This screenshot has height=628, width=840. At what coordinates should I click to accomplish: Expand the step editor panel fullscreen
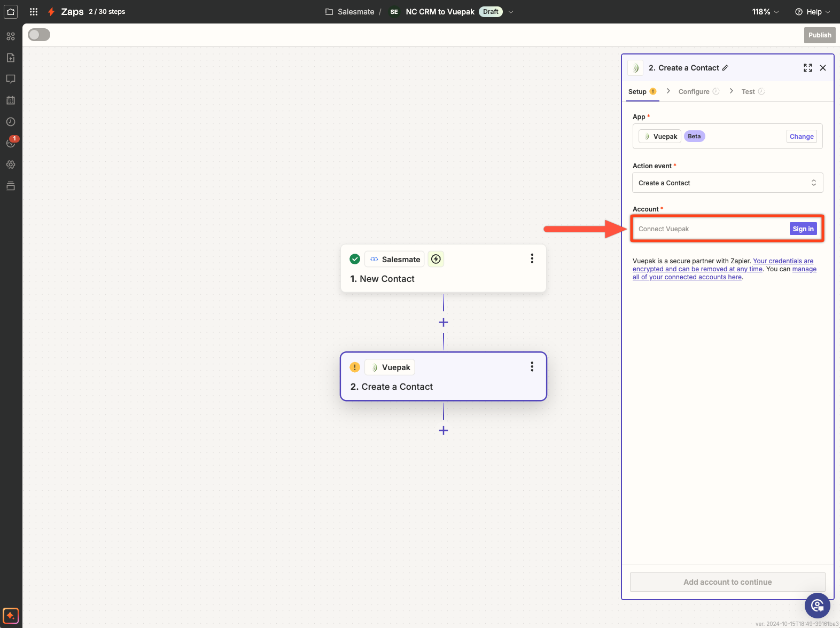coord(807,68)
